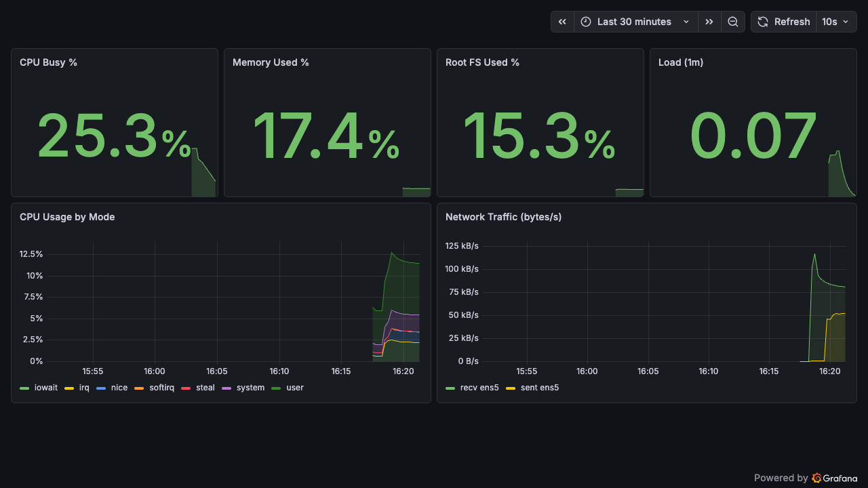Click the 15.3% root FS value
This screenshot has width=868, height=488.
[539, 137]
